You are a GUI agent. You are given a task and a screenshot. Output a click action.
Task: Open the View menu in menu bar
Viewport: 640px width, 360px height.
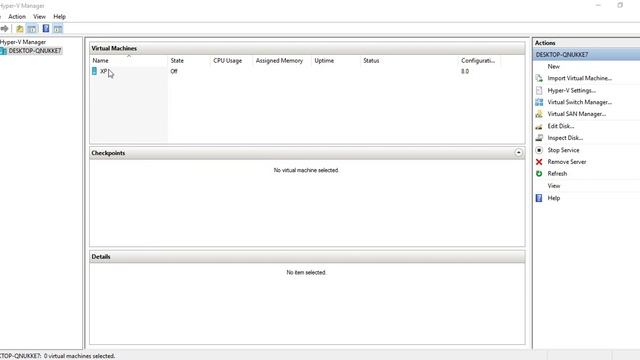[39, 17]
